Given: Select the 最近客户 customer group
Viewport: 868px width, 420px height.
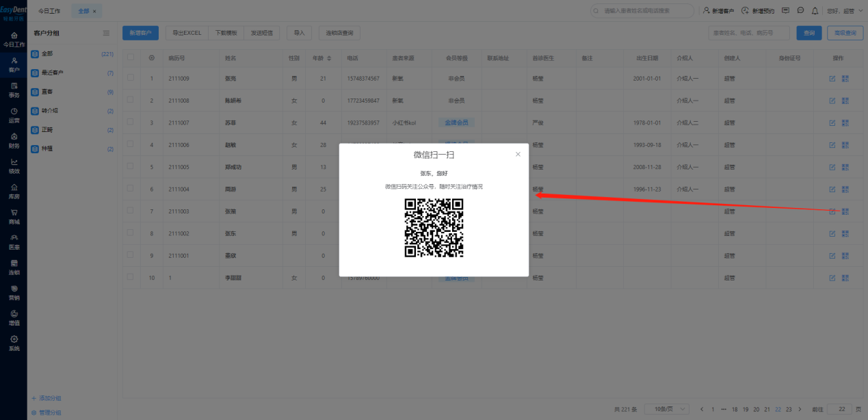Looking at the screenshot, I should 72,73.
